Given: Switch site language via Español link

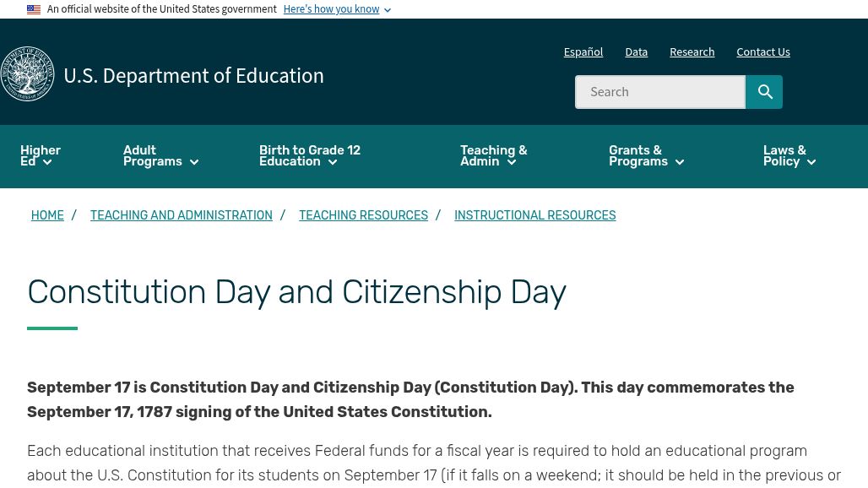Looking at the screenshot, I should [583, 52].
